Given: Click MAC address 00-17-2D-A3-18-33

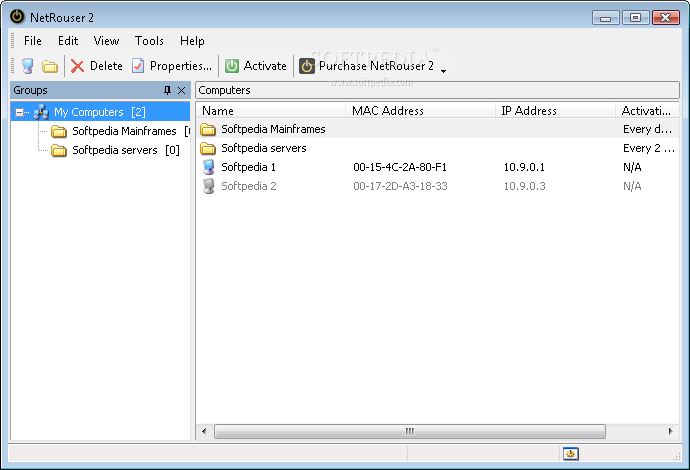Looking at the screenshot, I should click(x=400, y=186).
